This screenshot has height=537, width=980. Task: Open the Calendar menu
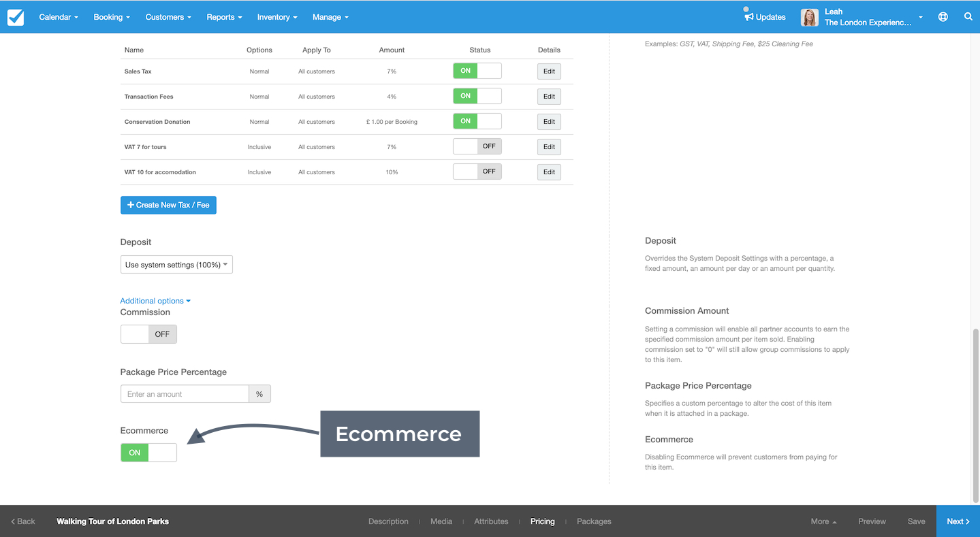(x=59, y=17)
